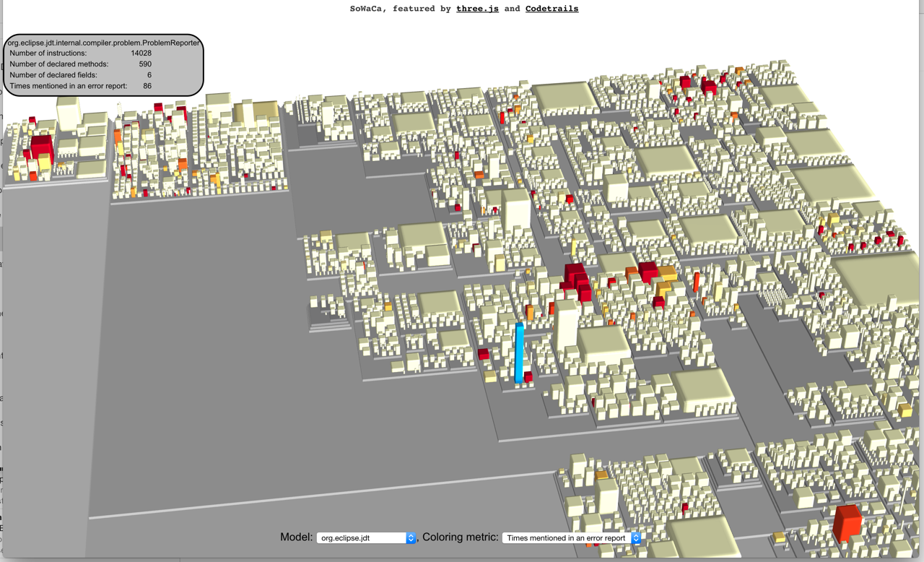
Task: Select the tall cream tower right of the blue tower
Action: [567, 325]
